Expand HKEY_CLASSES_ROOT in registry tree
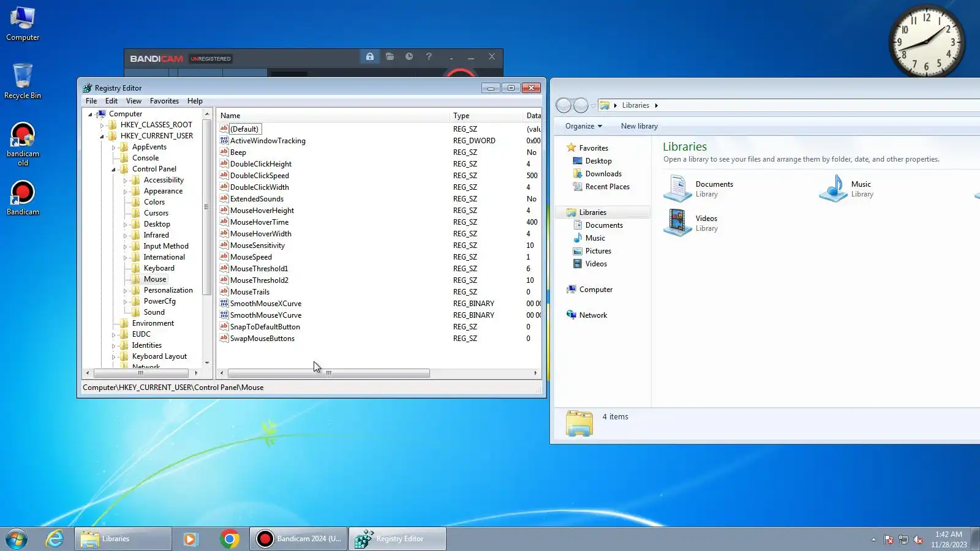This screenshot has height=551, width=980. pos(102,125)
